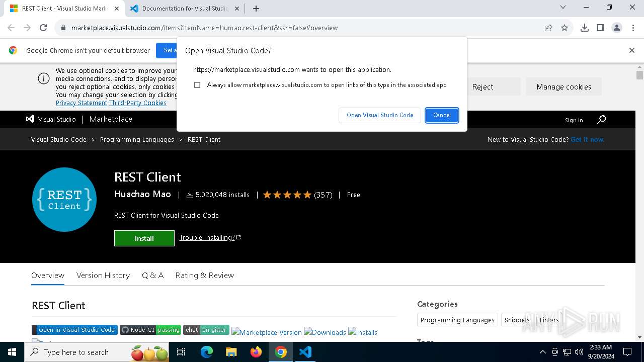The image size is (644, 362).
Task: Click the Node CI passing badge
Action: (150, 330)
